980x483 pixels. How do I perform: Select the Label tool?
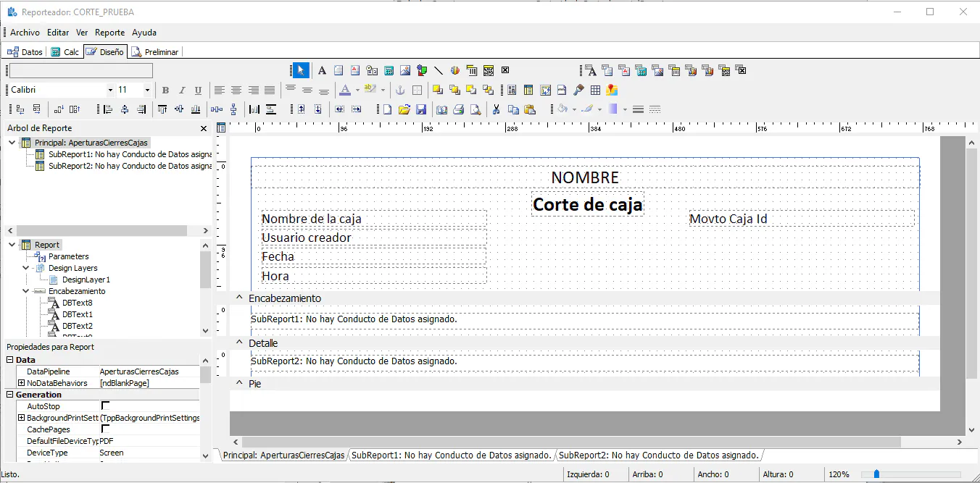point(322,70)
